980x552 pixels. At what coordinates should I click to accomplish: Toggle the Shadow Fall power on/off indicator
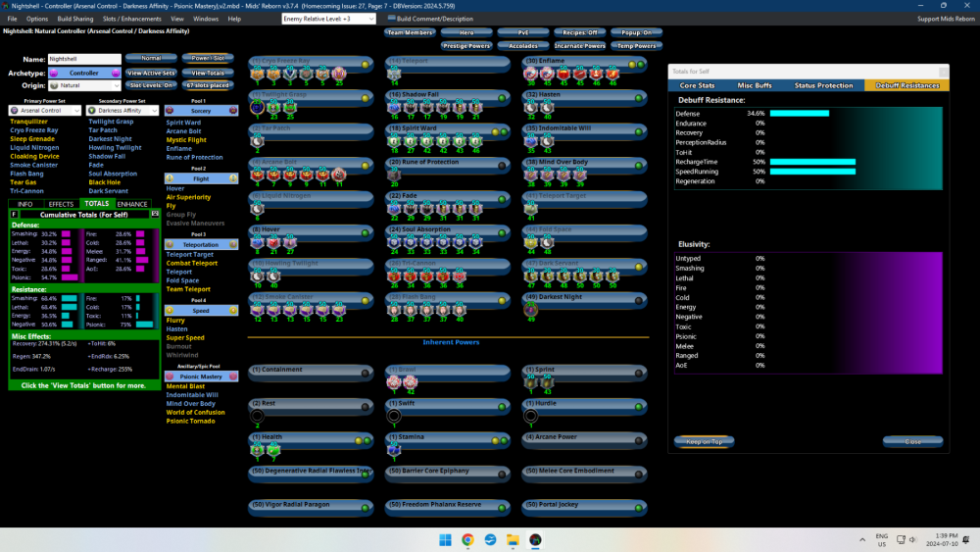point(502,98)
